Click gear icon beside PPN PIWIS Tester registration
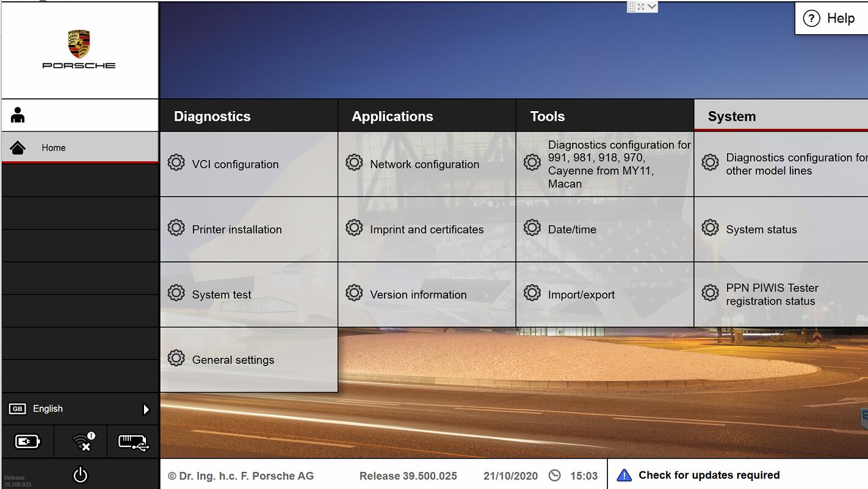The image size is (868, 489). [x=710, y=293]
